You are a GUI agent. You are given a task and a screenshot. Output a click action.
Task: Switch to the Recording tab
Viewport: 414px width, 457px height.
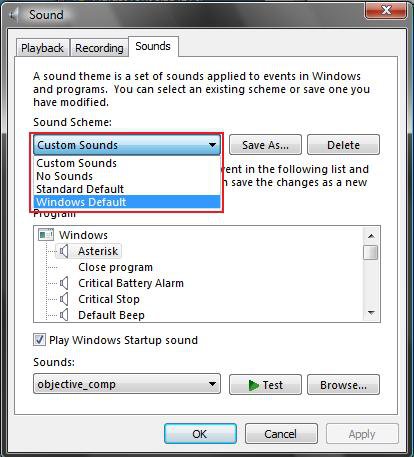pos(99,48)
